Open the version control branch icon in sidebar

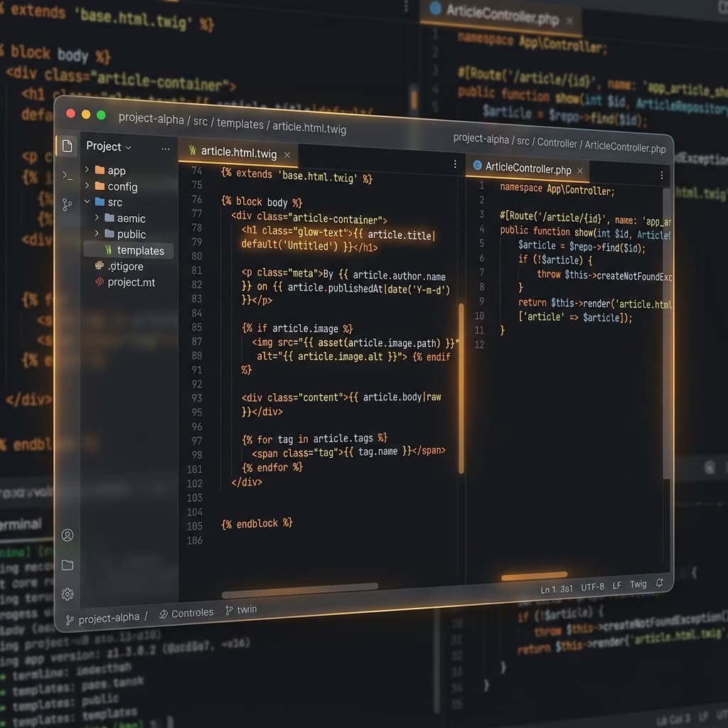click(68, 205)
